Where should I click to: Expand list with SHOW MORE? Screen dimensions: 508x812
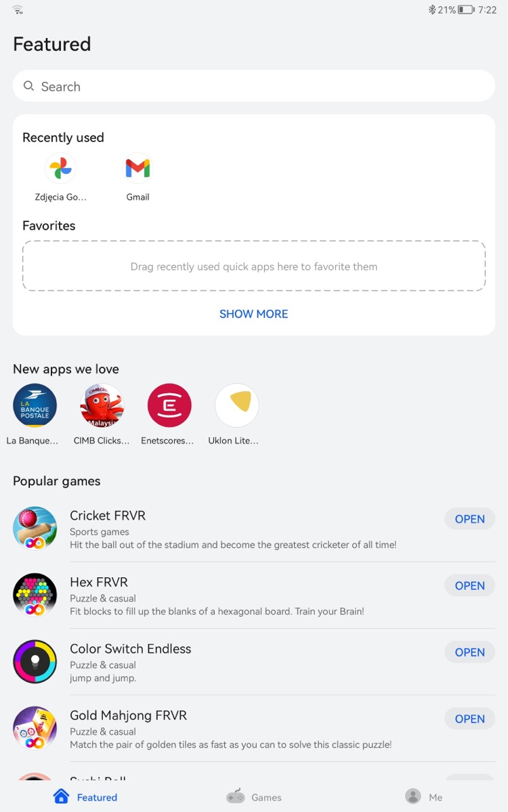point(254,314)
